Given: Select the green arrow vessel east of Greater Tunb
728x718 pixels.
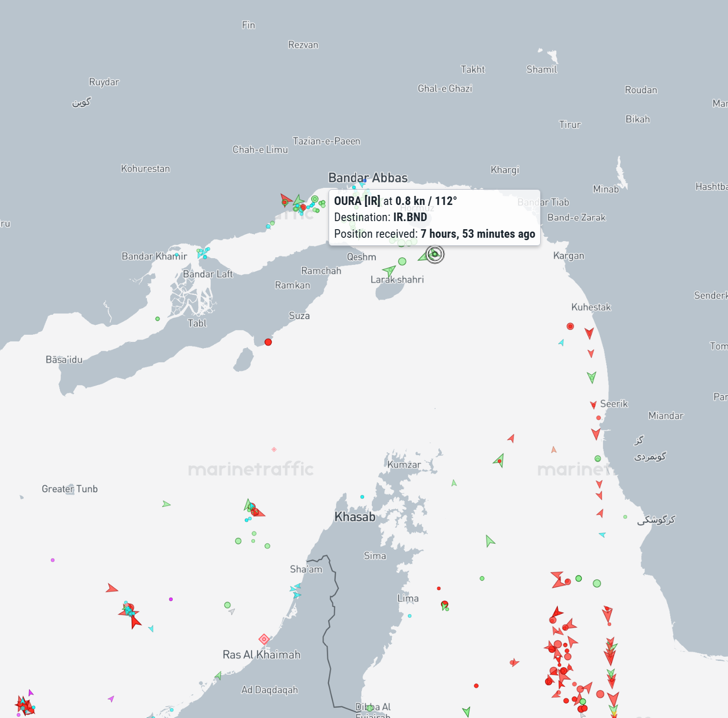Looking at the screenshot, I should (166, 504).
